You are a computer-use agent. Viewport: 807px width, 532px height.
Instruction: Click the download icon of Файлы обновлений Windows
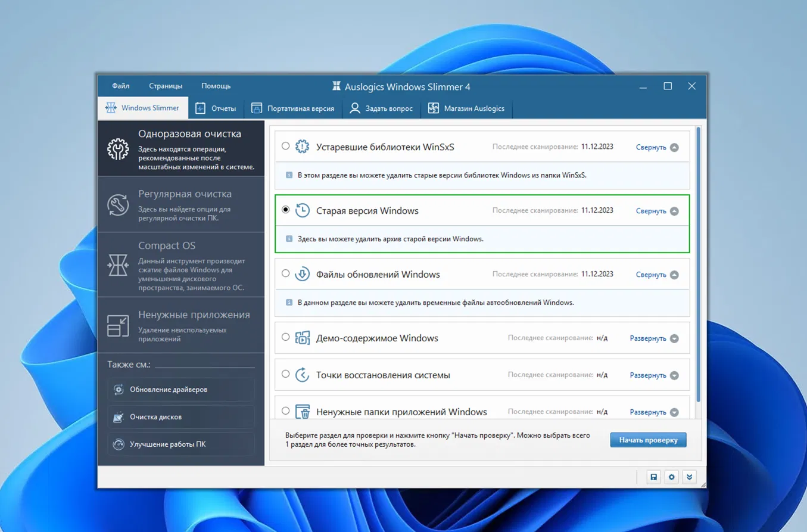click(x=303, y=274)
